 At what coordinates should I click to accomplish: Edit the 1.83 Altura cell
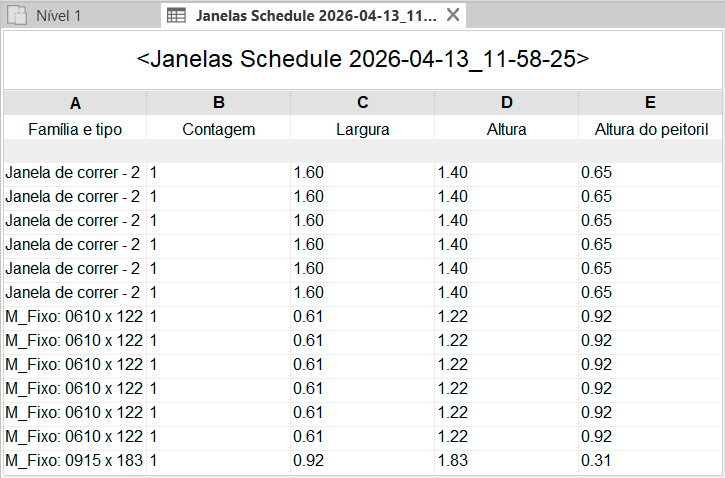point(507,461)
